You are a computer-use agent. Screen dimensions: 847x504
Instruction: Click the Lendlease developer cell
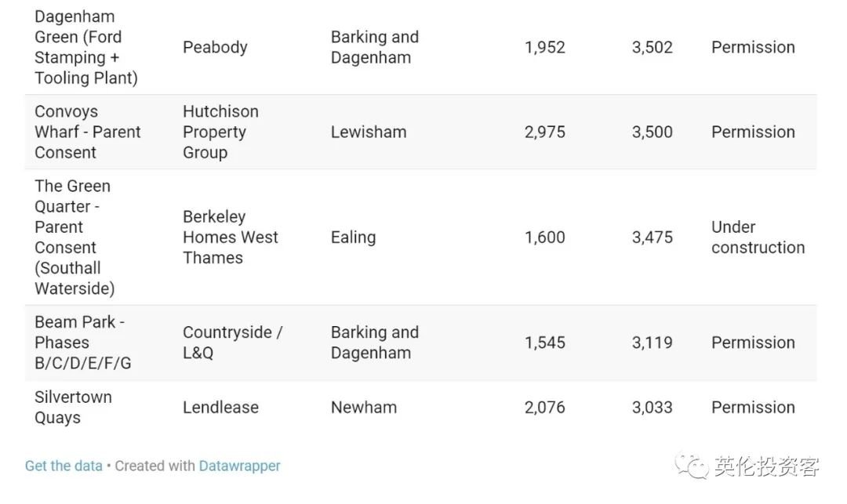tap(220, 407)
